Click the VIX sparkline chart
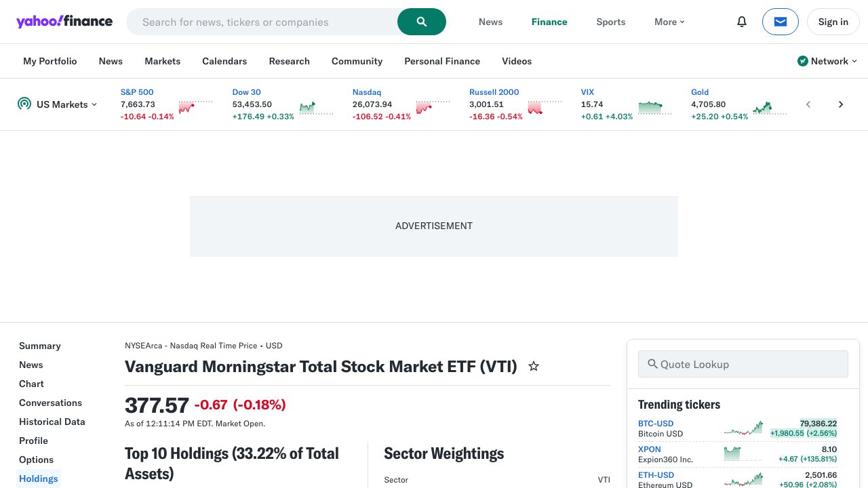868x488 pixels. (654, 107)
